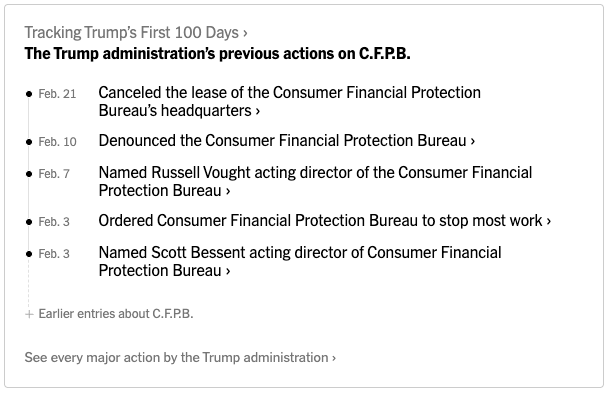Screen dimensions: 608x394
Task: Click the chevron after 'Trump administration'
Action: [x=333, y=358]
